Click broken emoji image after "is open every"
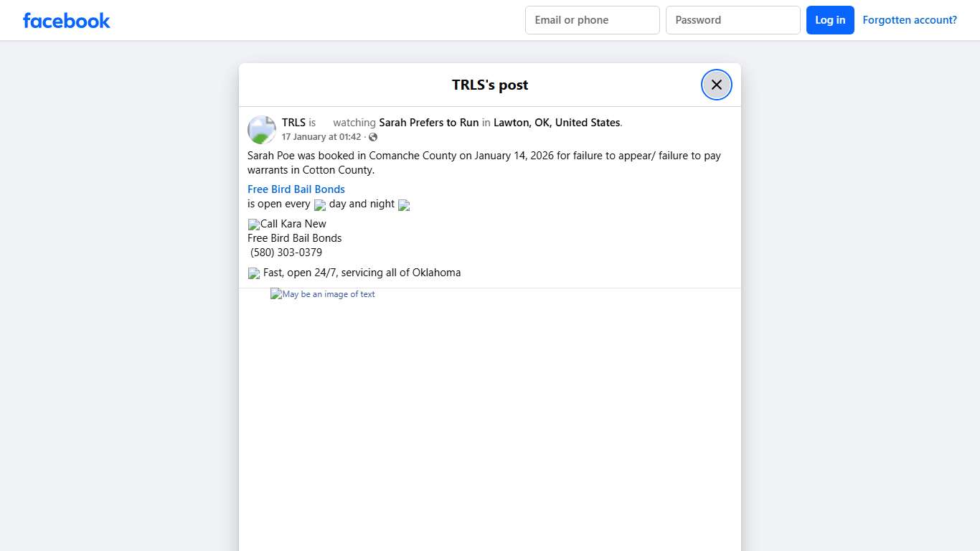 [320, 205]
